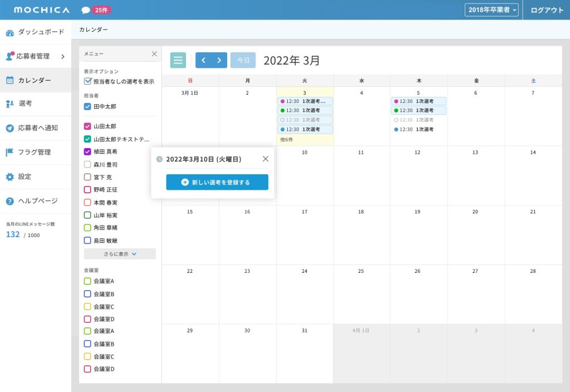Click the Flag management flag icon
Viewport: 570px width, 392px height.
coord(9,153)
